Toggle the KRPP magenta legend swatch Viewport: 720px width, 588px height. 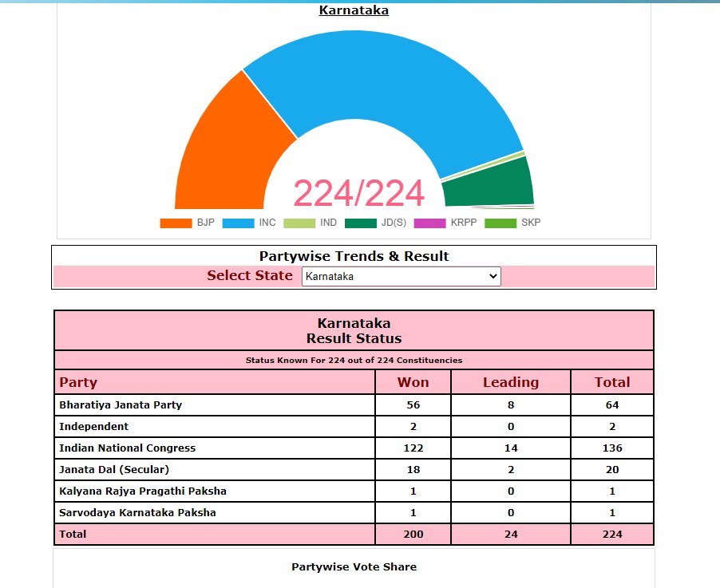coord(429,223)
